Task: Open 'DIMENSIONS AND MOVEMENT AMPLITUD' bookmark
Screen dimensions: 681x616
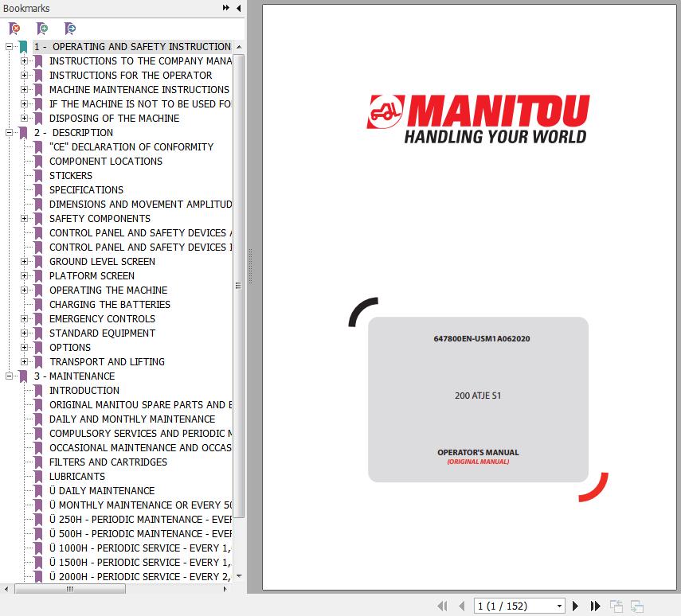Action: (x=140, y=205)
